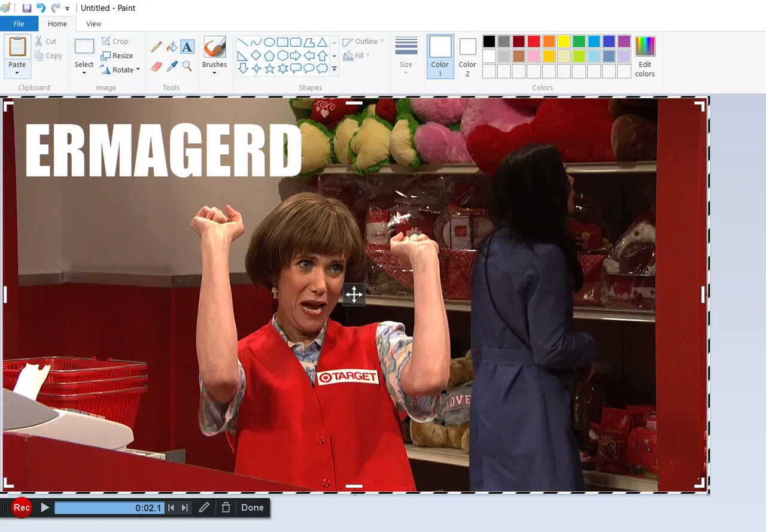The height and width of the screenshot is (532, 766).
Task: Pick the green color swatch
Action: pos(579,41)
